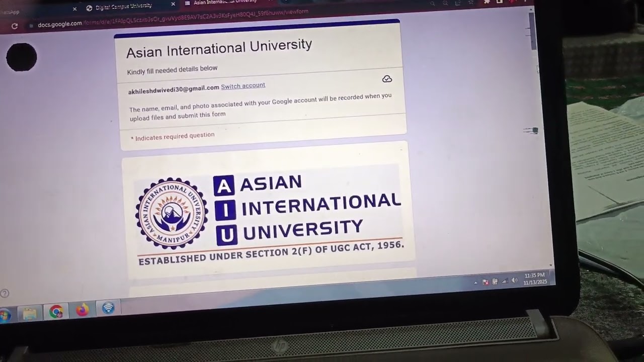
Task: Click the extensions puzzle icon in Chrome
Action: tap(487, 2)
